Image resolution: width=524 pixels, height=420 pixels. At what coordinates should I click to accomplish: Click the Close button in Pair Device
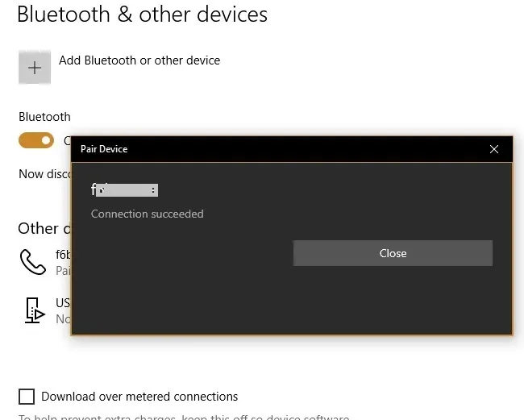coord(393,253)
